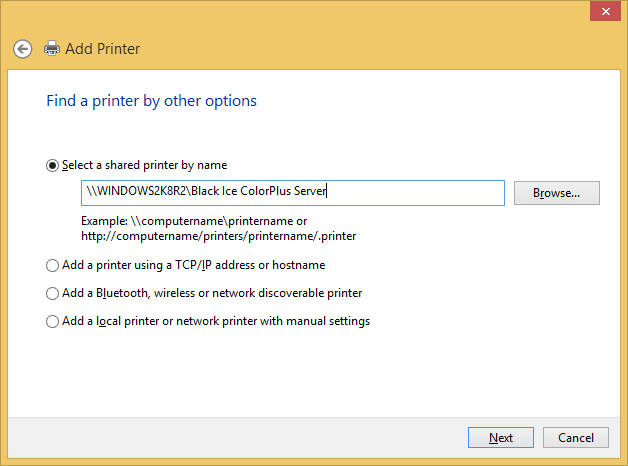Click into the shared printer path field
Screen dimensions: 628x466
pos(293,193)
